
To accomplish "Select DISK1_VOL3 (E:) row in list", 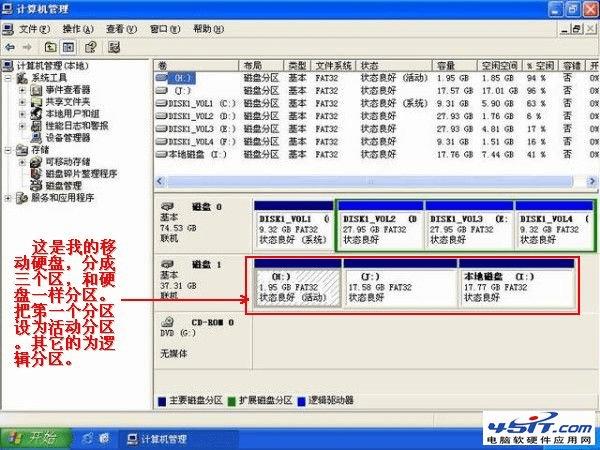I will pos(377,129).
